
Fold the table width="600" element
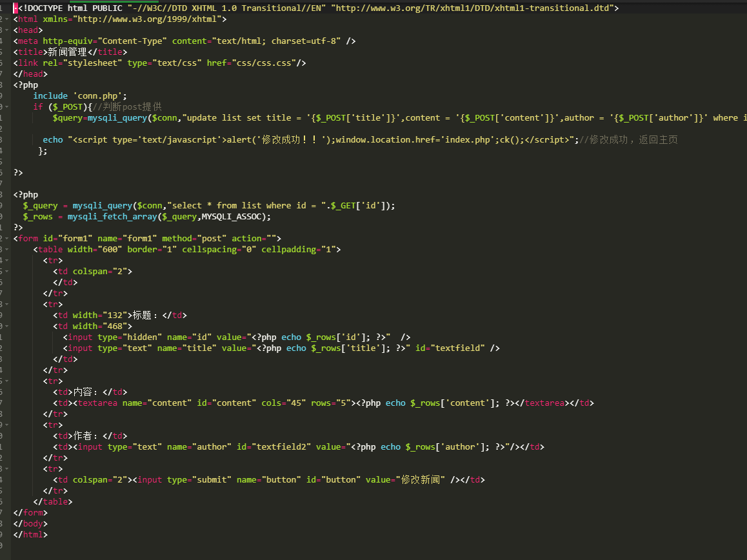pos(6,250)
